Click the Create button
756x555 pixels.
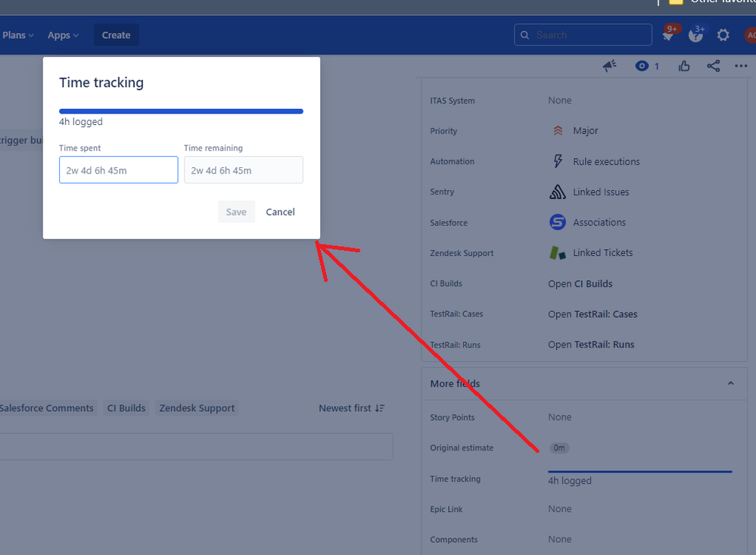(117, 36)
